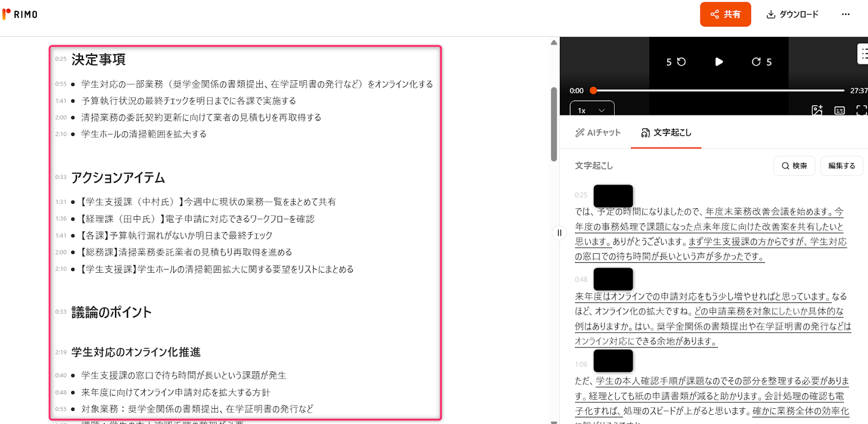Click the 1:31 timestamp in action items
Image resolution: width=868 pixels, height=424 pixels.
[x=61, y=202]
